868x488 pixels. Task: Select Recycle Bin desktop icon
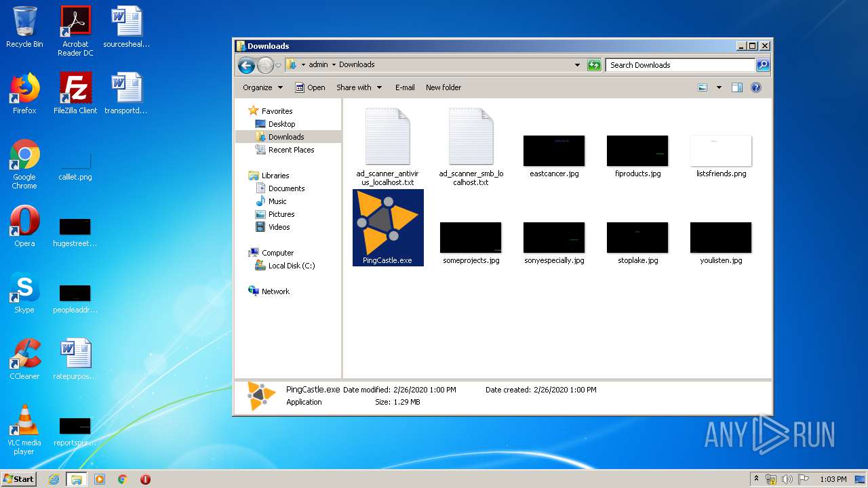pos(24,28)
